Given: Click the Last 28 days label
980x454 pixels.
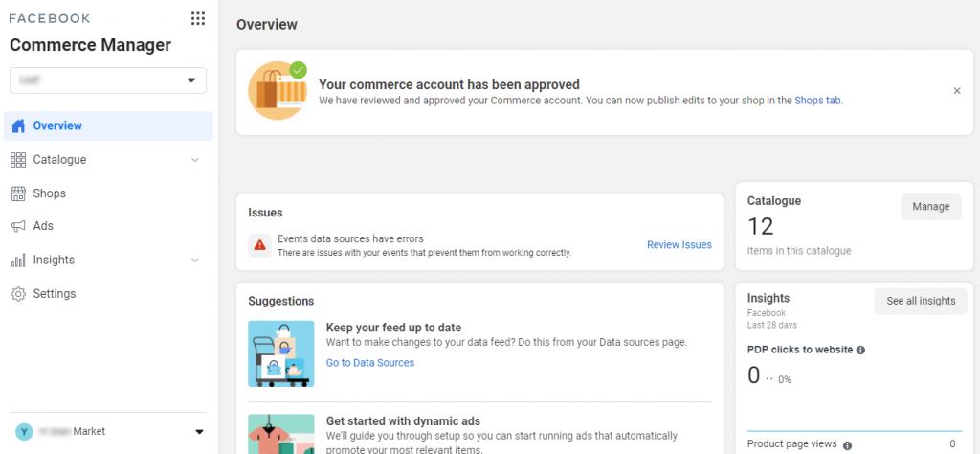Looking at the screenshot, I should [772, 326].
